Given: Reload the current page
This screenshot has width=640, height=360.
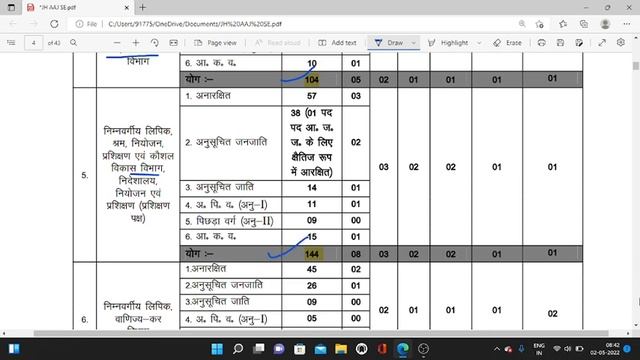Looking at the screenshot, I should point(54,24).
